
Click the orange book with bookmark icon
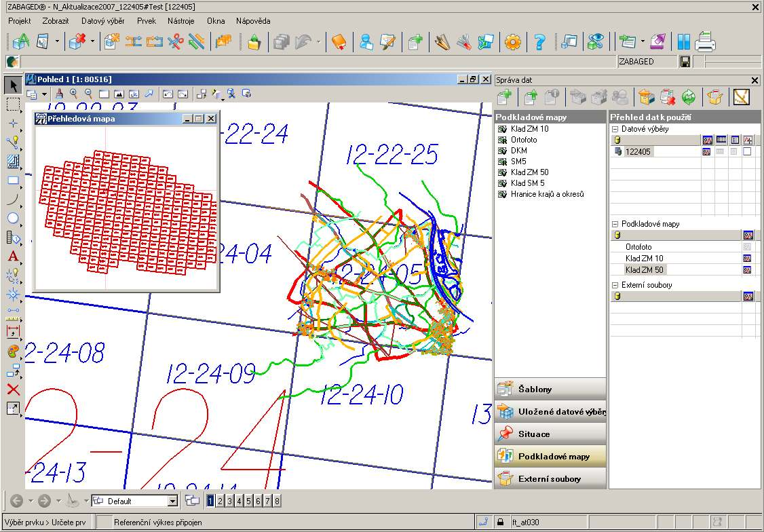click(x=339, y=42)
